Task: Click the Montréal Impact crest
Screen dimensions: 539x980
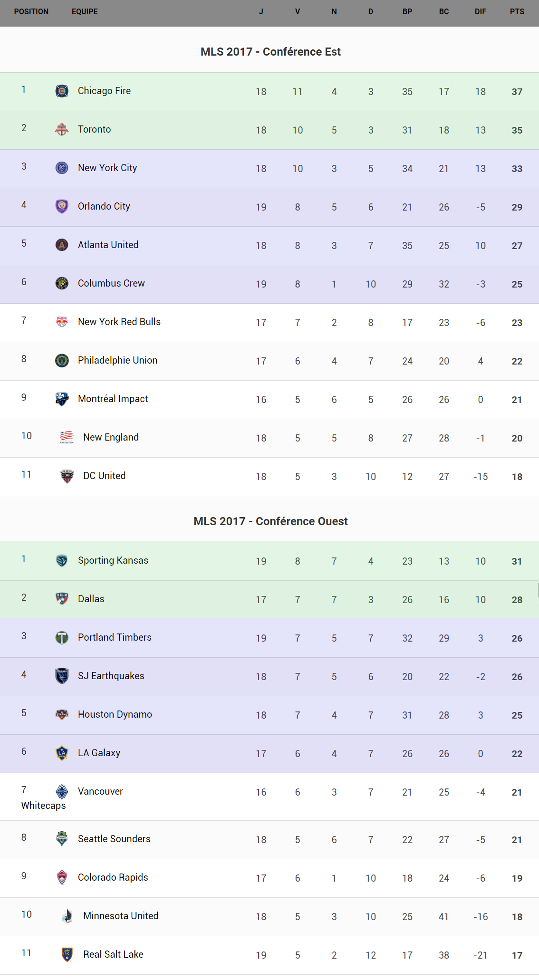Action: point(62,399)
